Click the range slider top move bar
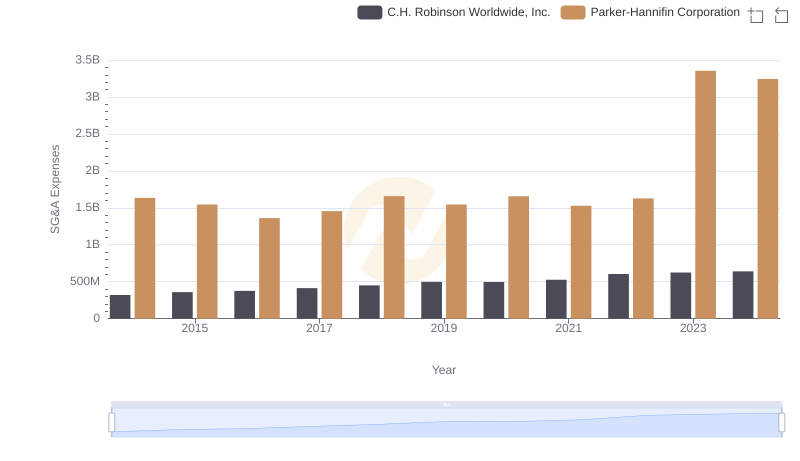The image size is (800, 461). point(446,404)
